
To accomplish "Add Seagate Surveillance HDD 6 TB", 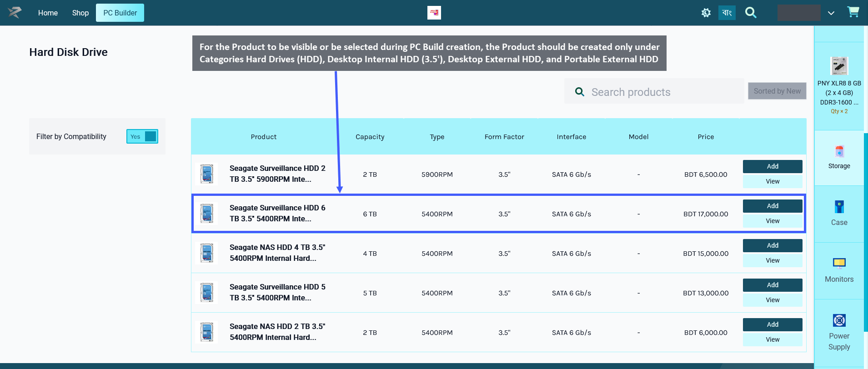I will [773, 206].
